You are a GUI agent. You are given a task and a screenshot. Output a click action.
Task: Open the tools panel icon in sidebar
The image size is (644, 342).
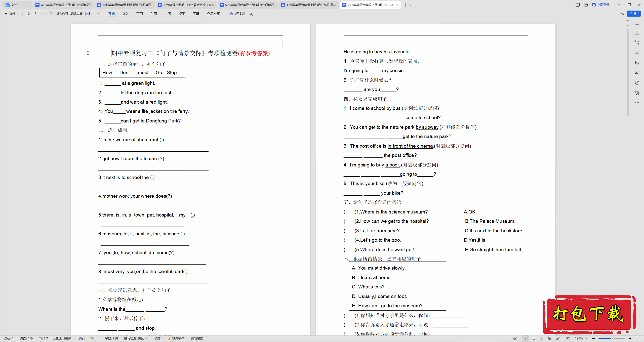click(637, 73)
